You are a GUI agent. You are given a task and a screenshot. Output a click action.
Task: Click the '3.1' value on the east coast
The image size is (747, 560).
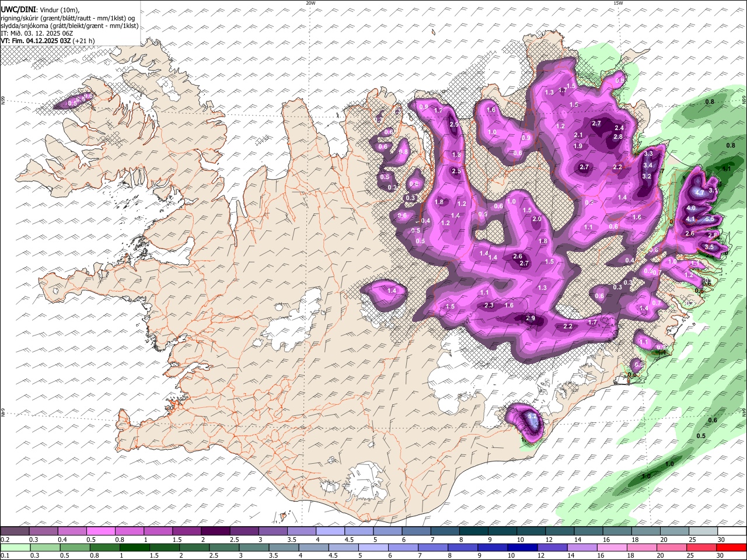coord(713,191)
